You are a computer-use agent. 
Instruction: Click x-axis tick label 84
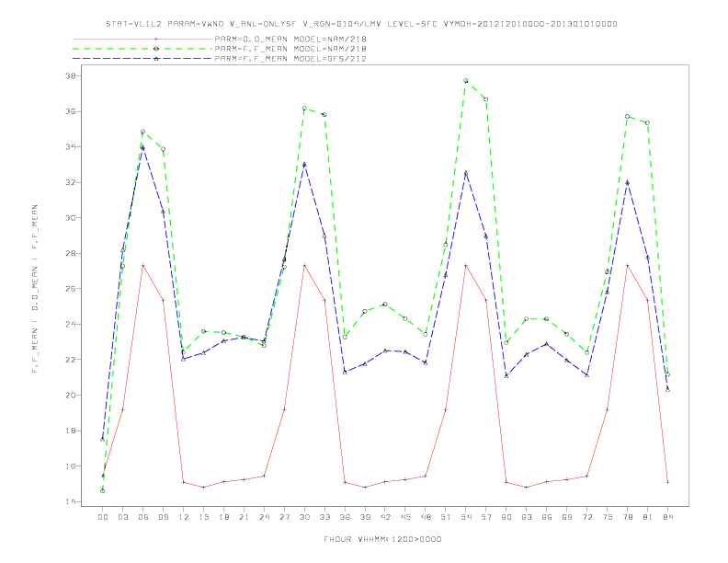(x=667, y=517)
